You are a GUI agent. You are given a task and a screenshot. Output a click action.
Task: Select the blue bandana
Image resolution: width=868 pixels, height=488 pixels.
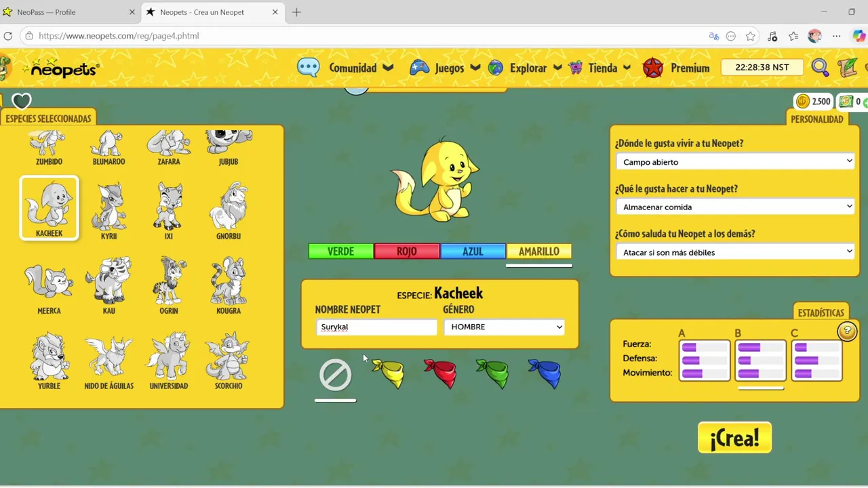(x=545, y=373)
